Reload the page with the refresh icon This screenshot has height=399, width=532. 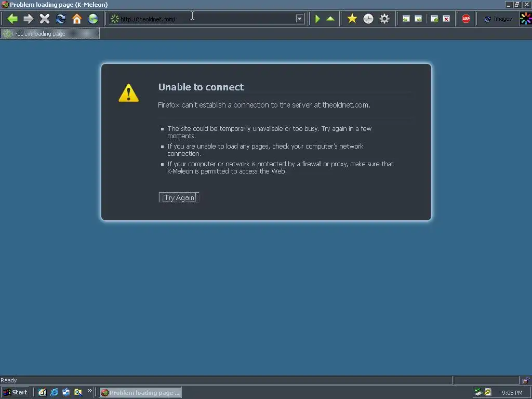point(61,19)
